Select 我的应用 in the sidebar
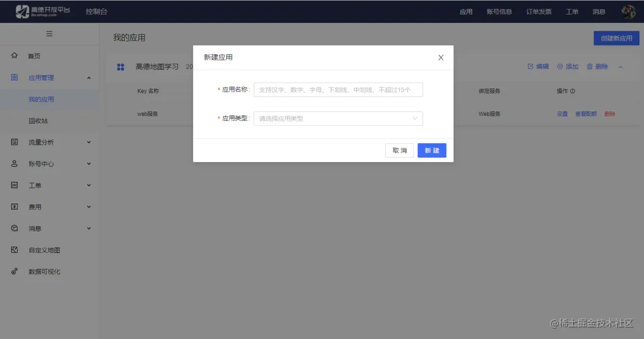644x339 pixels. (41, 99)
